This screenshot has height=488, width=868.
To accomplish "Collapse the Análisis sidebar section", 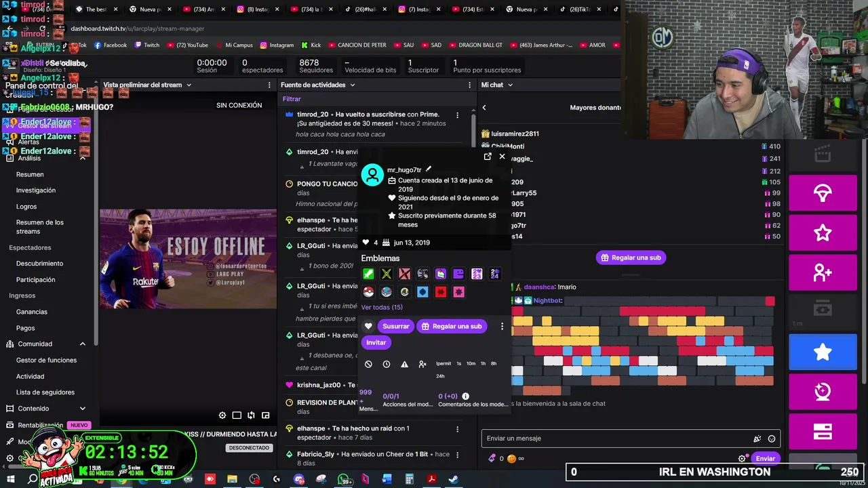I will (x=83, y=158).
